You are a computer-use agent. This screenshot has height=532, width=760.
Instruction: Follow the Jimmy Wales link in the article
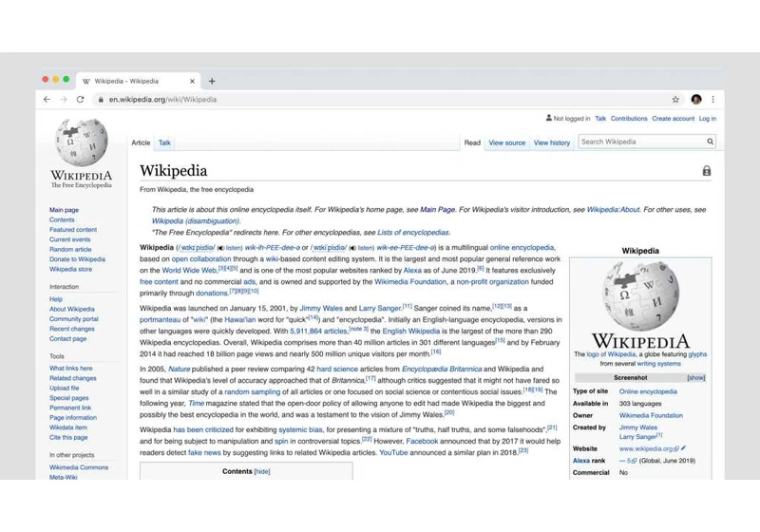click(x=321, y=308)
